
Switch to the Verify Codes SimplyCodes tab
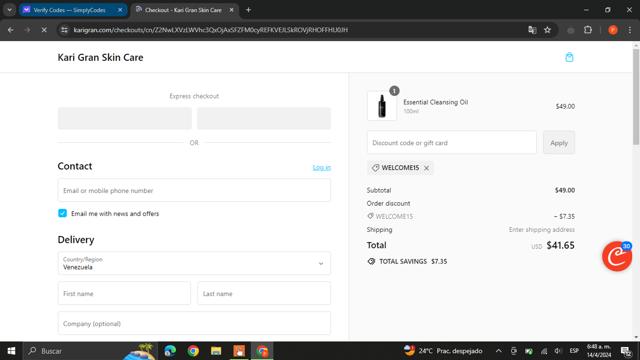click(x=69, y=10)
